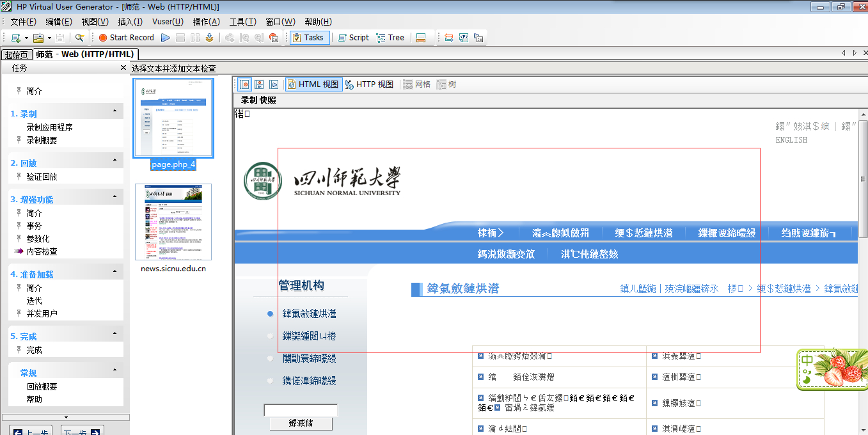The width and height of the screenshot is (868, 435).
Task: Expand the Open Script dropdown arrow
Action: [x=49, y=38]
